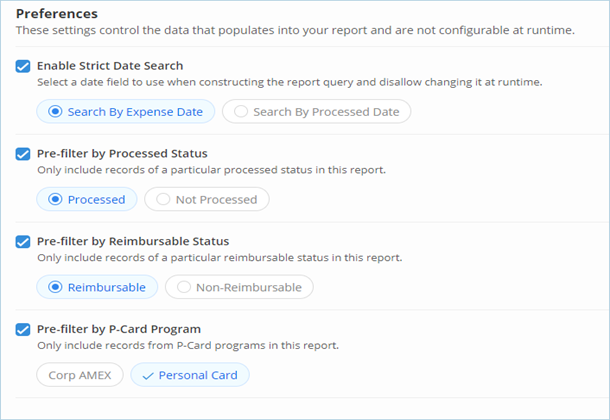This screenshot has width=610, height=420.
Task: Select the Search By Expense Date option
Action: pos(126,112)
